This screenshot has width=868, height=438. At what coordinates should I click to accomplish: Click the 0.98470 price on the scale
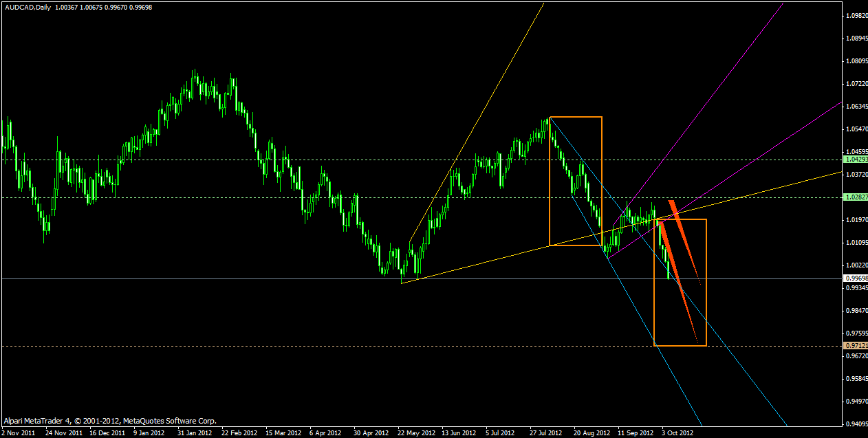[855, 311]
